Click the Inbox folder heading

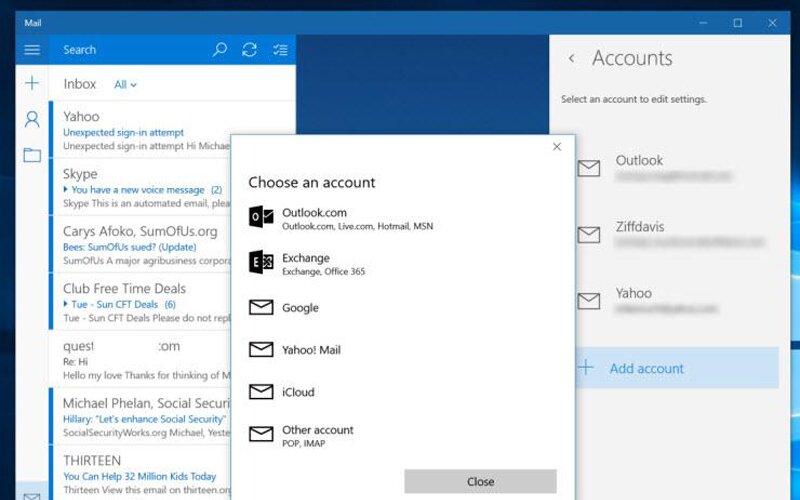tap(80, 84)
